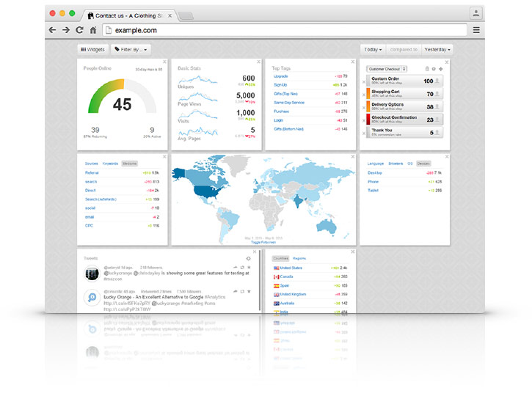Open the Today date dropdown
The height and width of the screenshot is (396, 532).
tap(373, 50)
